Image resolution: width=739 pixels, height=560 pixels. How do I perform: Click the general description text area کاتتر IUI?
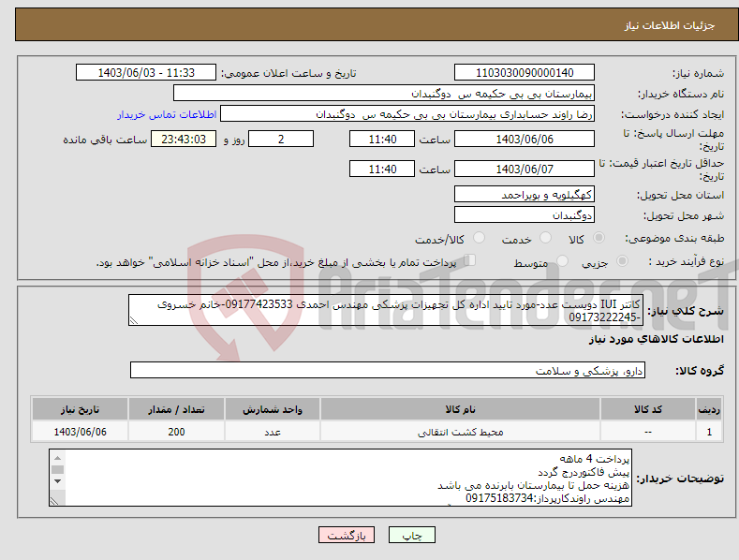[385, 310]
